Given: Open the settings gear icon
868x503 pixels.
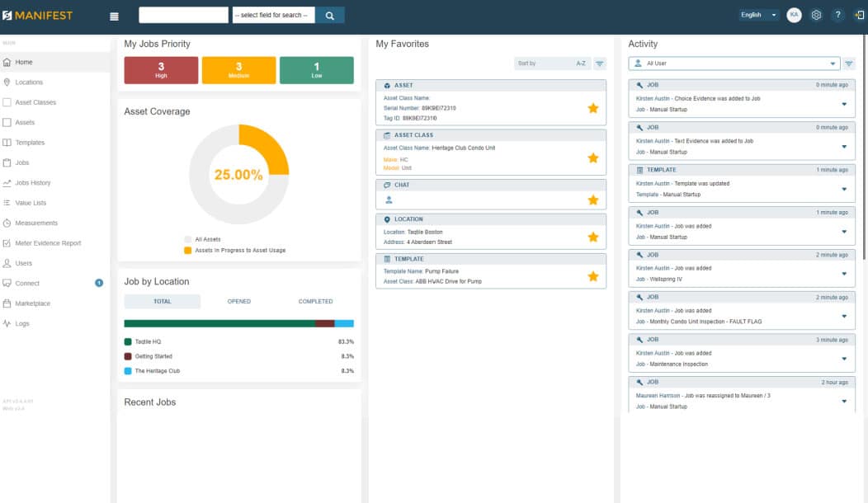Looking at the screenshot, I should click(816, 15).
